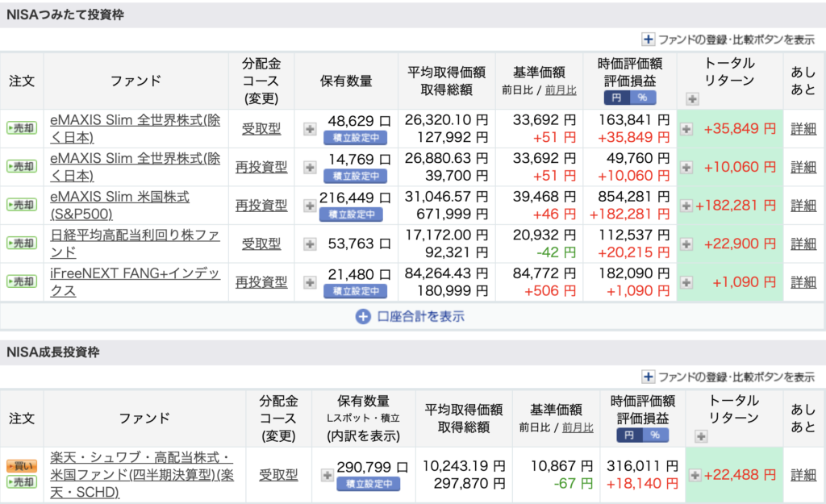Click 積立設定中 badge under 216,449 口
The width and height of the screenshot is (826, 504).
coord(351,215)
